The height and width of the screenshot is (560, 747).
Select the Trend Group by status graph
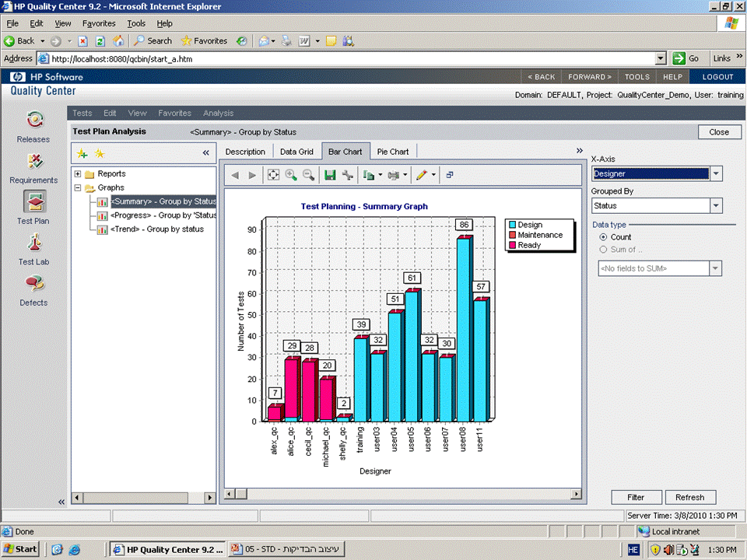(x=157, y=229)
